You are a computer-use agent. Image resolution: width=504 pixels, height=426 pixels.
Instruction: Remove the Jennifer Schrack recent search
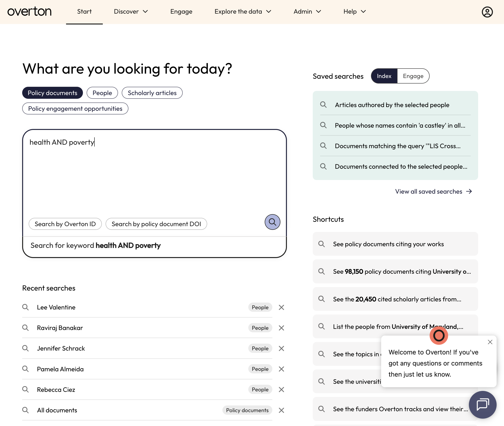click(281, 348)
